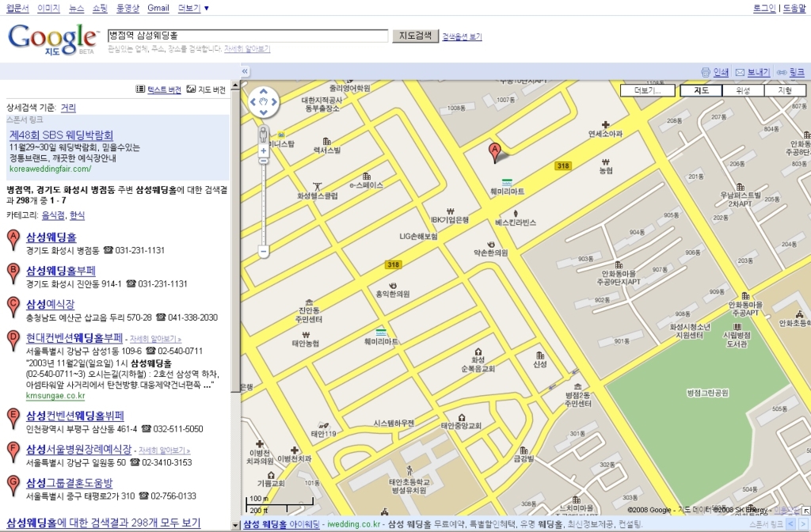Click the 진안동 주민센터 building icon
Viewport: 811px width, 532px height.
click(309, 302)
